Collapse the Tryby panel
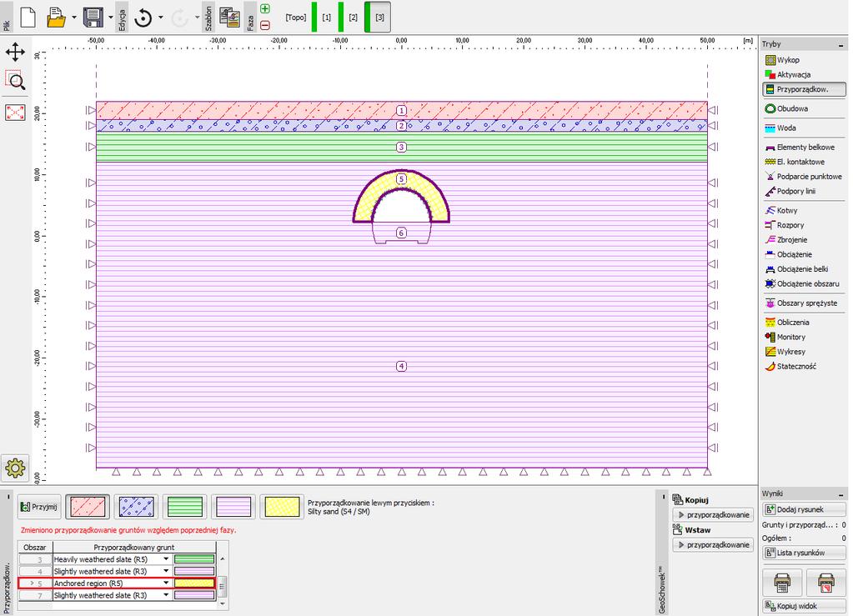 tap(841, 44)
